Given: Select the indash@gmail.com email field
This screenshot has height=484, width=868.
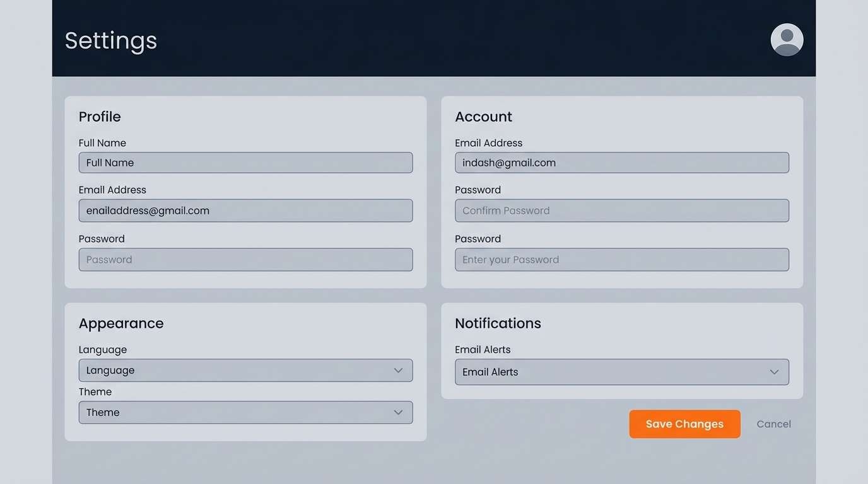Looking at the screenshot, I should tap(622, 163).
